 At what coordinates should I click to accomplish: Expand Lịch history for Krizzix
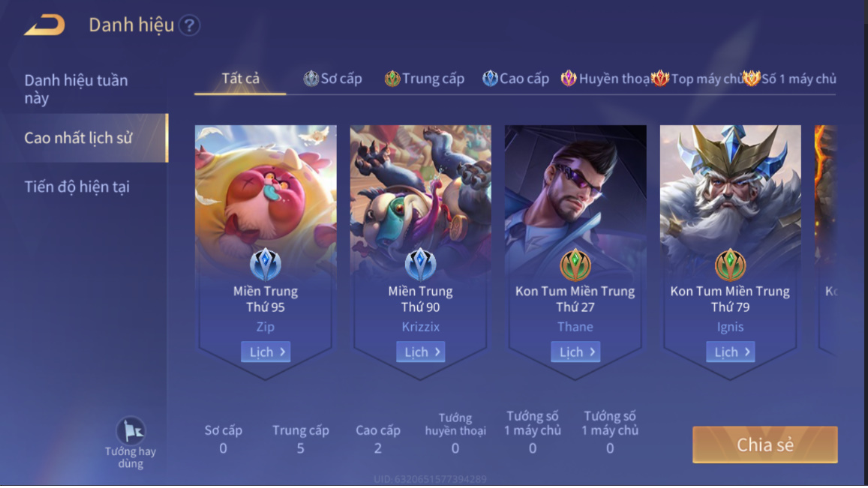(421, 352)
